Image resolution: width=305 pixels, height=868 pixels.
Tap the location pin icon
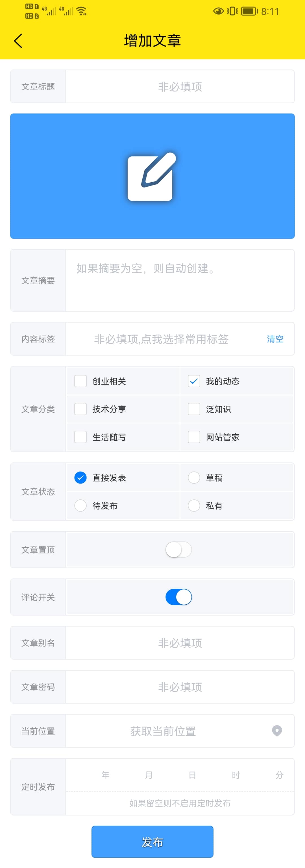(277, 731)
